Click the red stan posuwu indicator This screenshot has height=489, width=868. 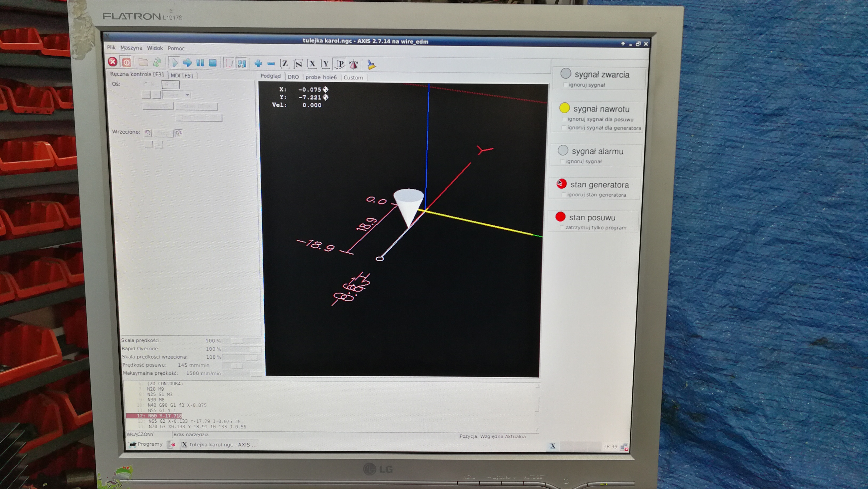click(560, 217)
